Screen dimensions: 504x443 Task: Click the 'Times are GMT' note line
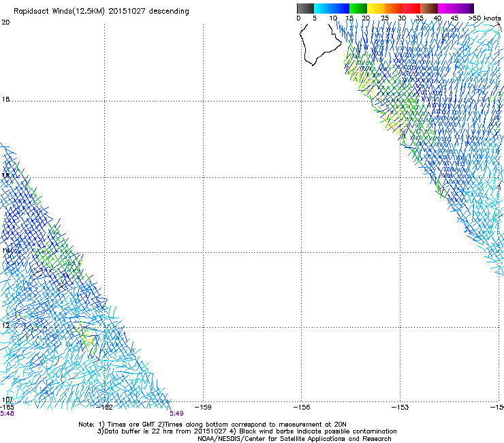(x=212, y=425)
